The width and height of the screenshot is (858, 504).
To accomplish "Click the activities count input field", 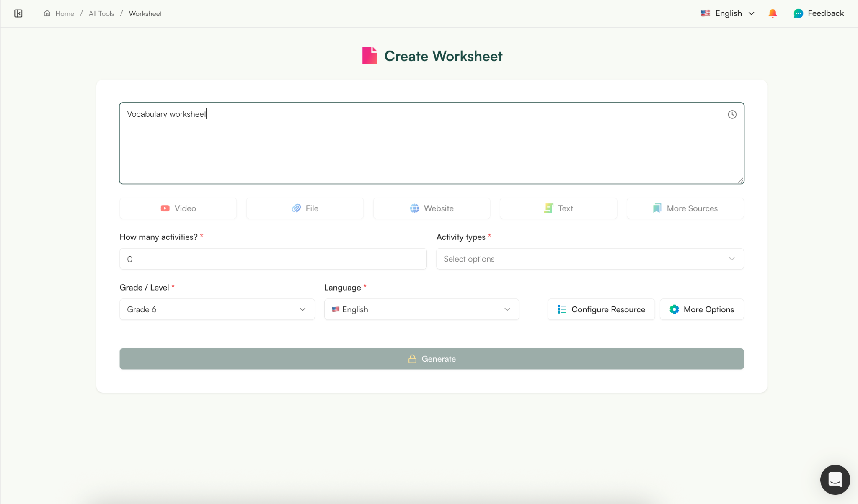I will coord(272,259).
